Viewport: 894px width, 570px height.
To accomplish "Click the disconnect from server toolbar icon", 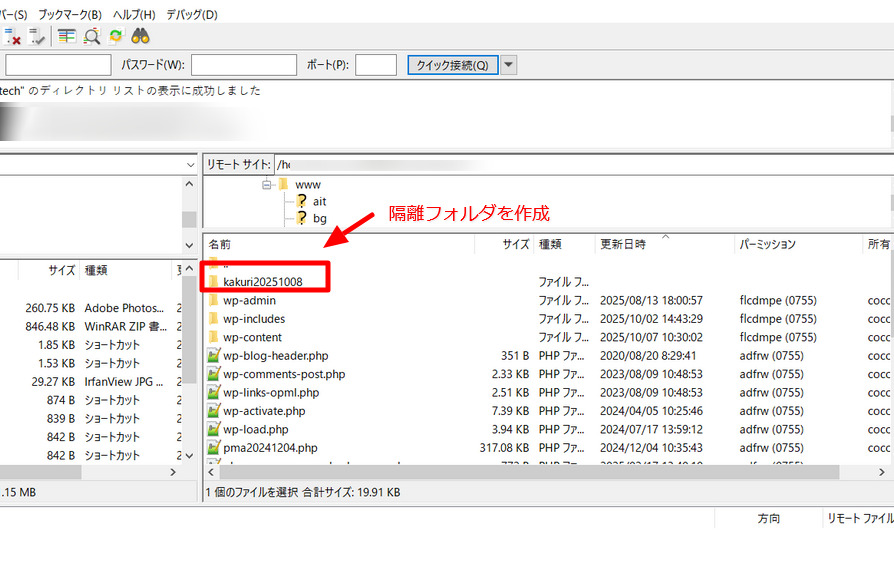I will tap(14, 36).
